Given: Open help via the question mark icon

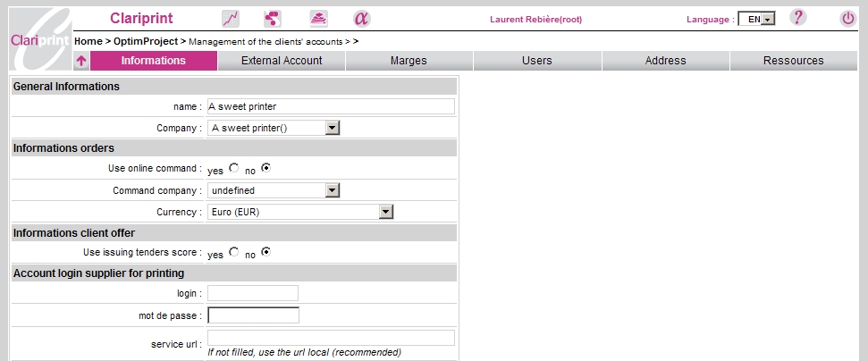Looking at the screenshot, I should [798, 18].
